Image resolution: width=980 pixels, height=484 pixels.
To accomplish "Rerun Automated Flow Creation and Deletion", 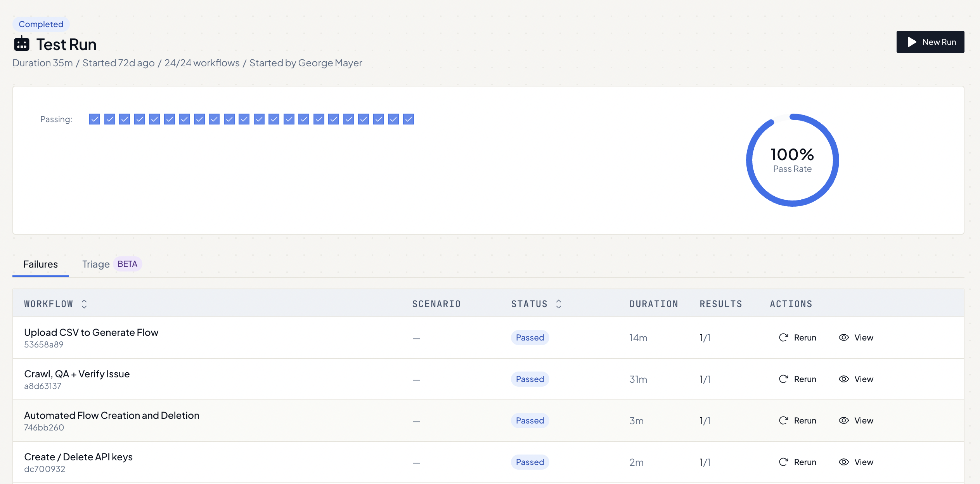I will 798,421.
